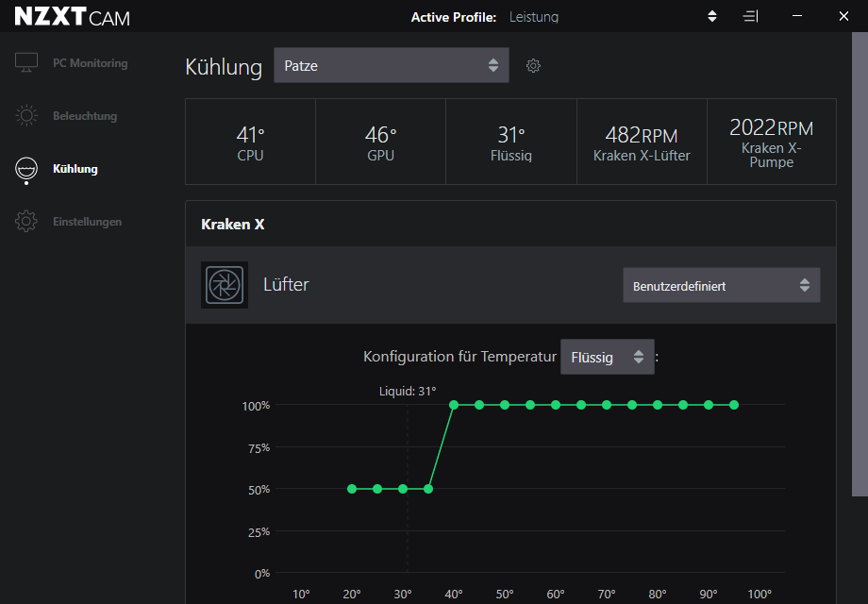The width and height of the screenshot is (868, 604).
Task: Select the fan curve point at 35°
Action: pos(428,489)
